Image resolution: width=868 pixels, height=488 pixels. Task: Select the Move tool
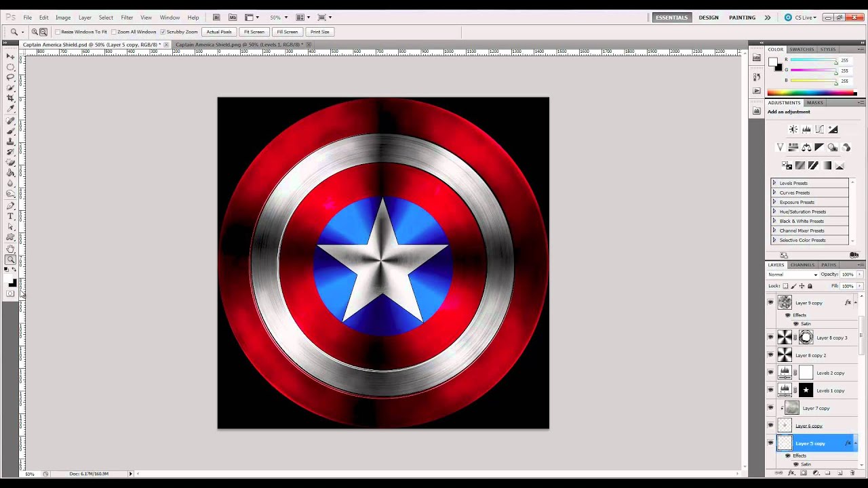(x=11, y=56)
